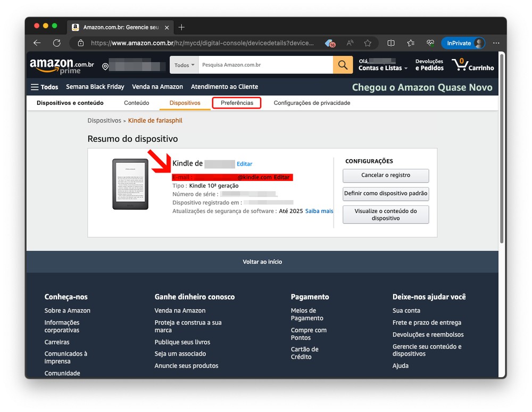Switch to the Preferências tab

[237, 103]
